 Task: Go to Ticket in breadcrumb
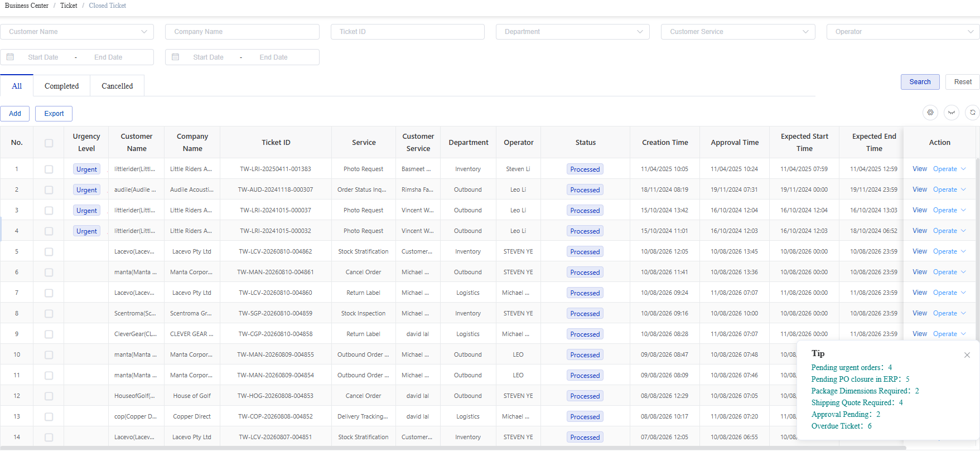pyautogui.click(x=69, y=6)
